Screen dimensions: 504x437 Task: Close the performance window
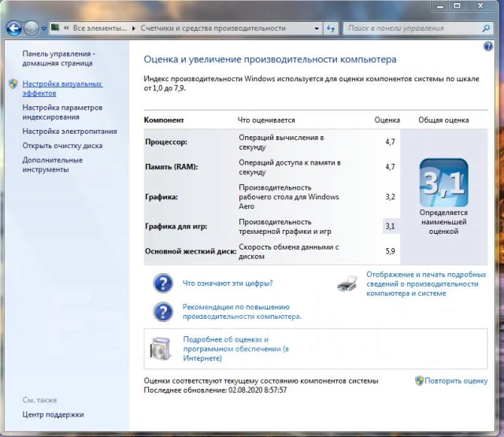click(x=481, y=6)
